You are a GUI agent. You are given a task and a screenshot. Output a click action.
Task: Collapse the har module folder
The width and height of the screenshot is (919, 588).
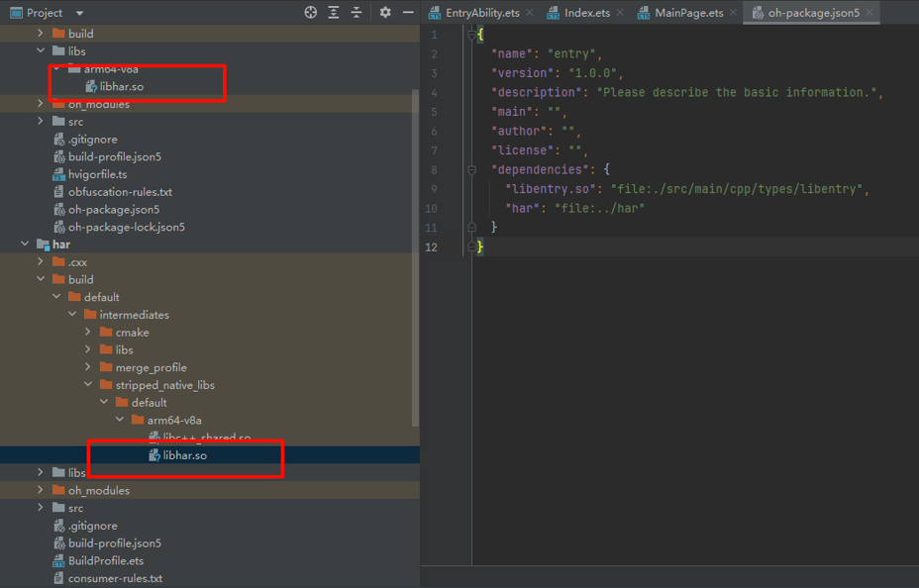point(25,245)
